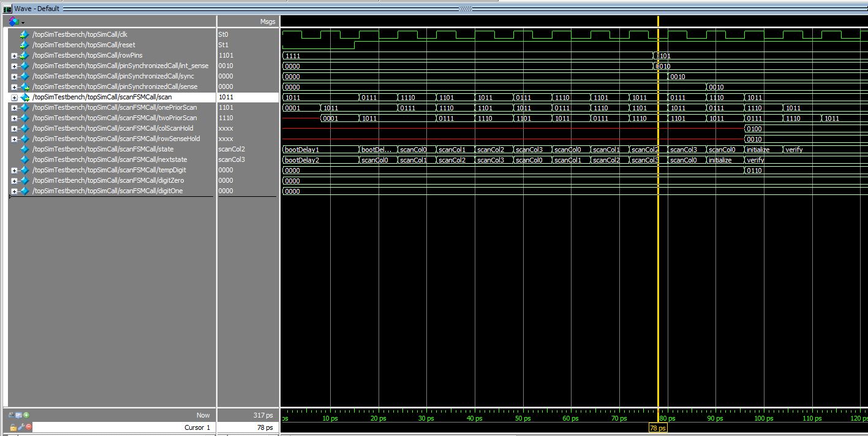Click the Wave window title bar icon
This screenshot has height=436, width=868.
point(7,9)
